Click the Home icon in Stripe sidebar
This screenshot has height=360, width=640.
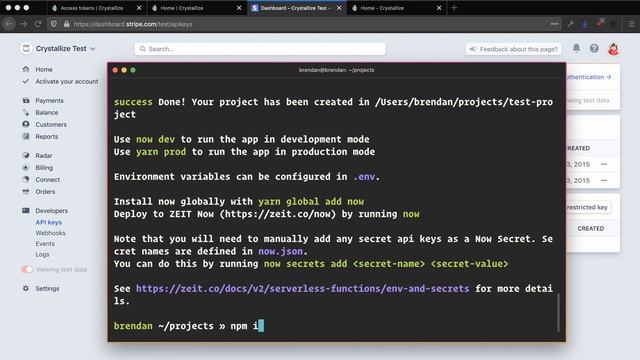click(26, 69)
